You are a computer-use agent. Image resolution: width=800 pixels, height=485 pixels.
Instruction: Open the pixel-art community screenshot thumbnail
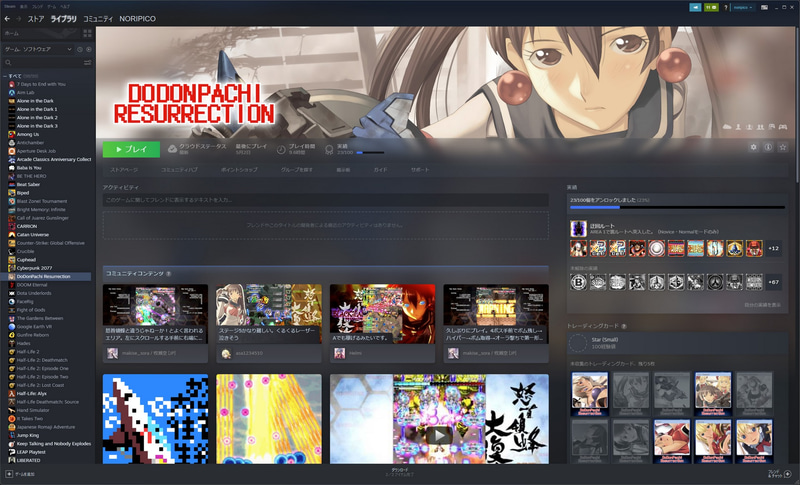(155, 419)
